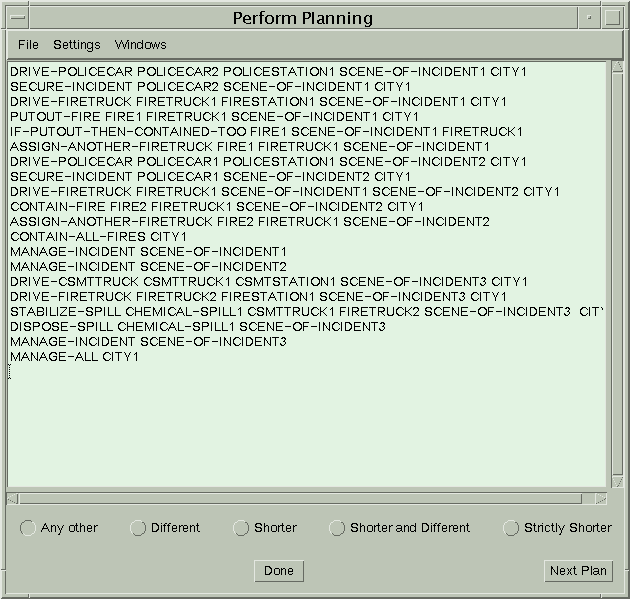
Task: Open the Settings menu
Action: 76,45
